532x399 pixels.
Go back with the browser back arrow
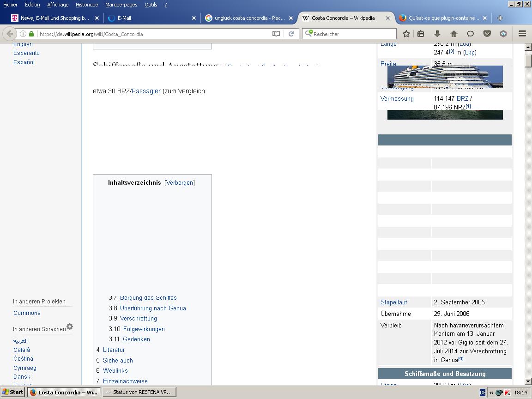(x=10, y=34)
